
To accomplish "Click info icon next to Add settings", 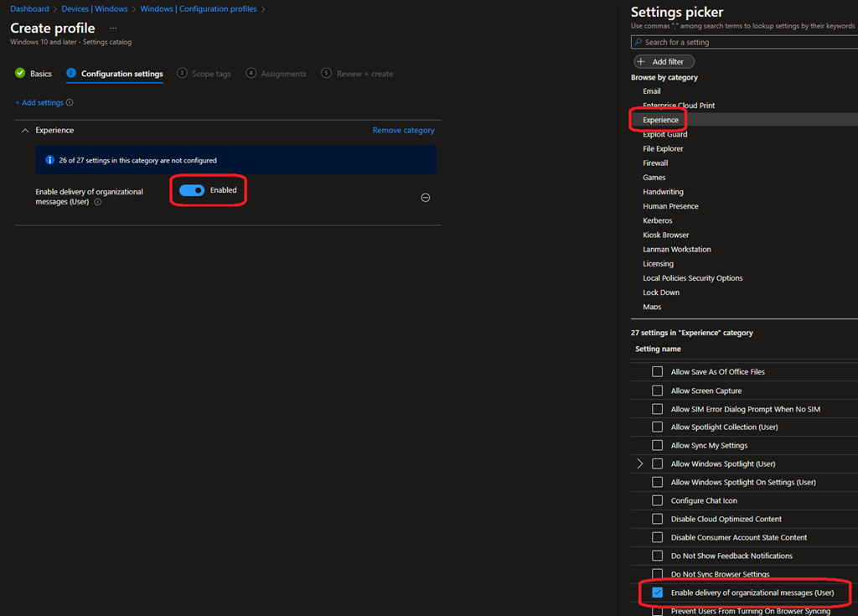I will coord(70,103).
